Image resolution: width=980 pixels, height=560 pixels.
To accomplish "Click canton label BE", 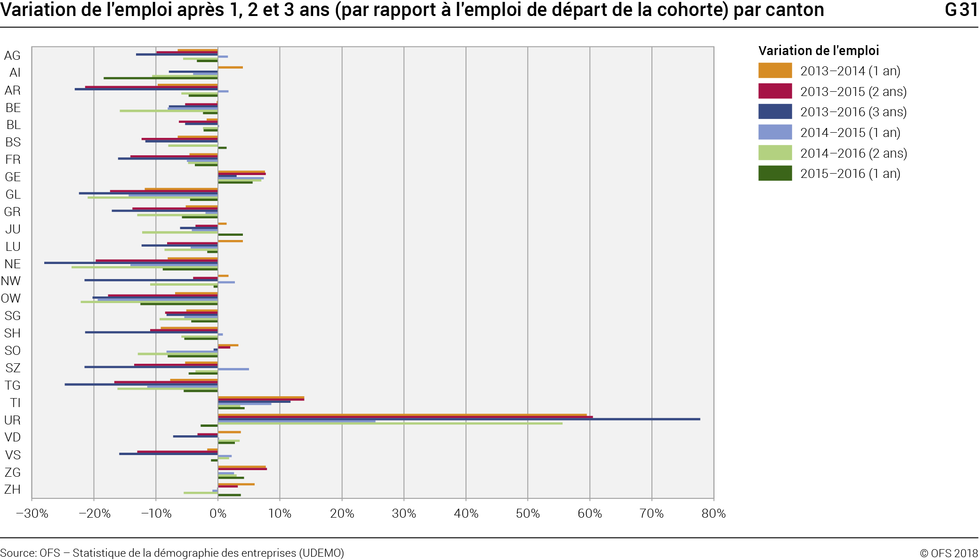I will tap(13, 108).
